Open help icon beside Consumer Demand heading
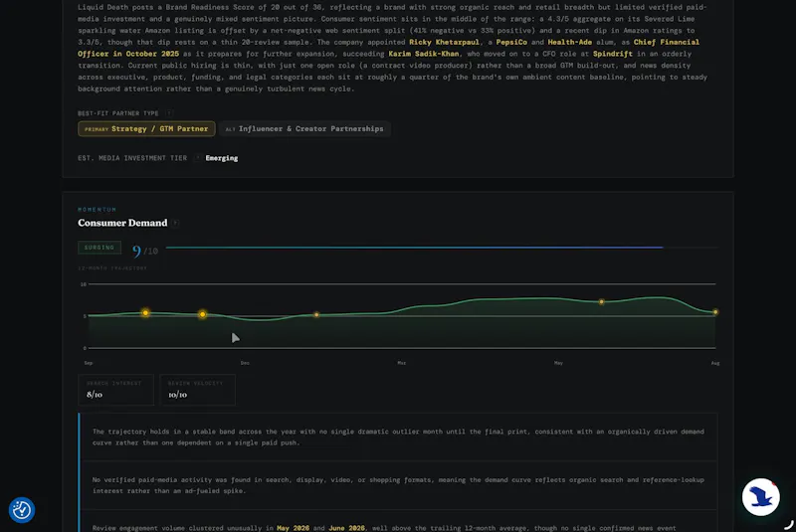The image size is (796, 532). [176, 223]
